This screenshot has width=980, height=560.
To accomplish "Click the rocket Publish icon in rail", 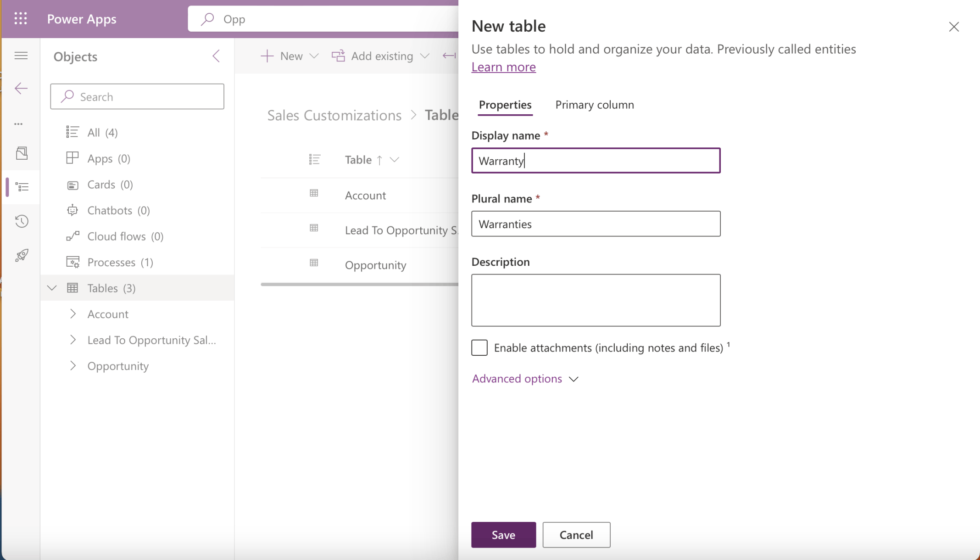I will pos(22,255).
